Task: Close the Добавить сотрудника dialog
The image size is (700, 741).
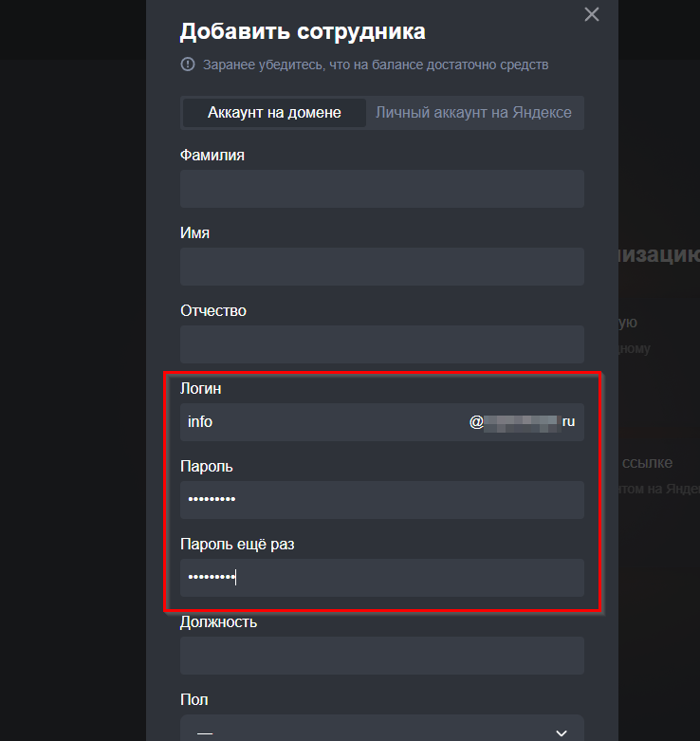Action: pyautogui.click(x=592, y=14)
